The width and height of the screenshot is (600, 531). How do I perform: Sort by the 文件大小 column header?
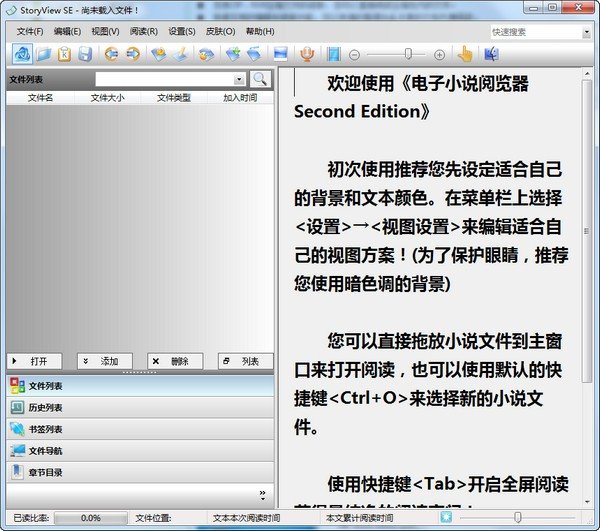107,98
